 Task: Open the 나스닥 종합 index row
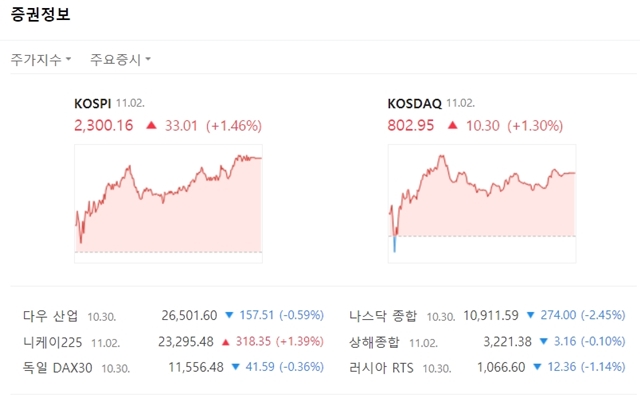coord(385,316)
